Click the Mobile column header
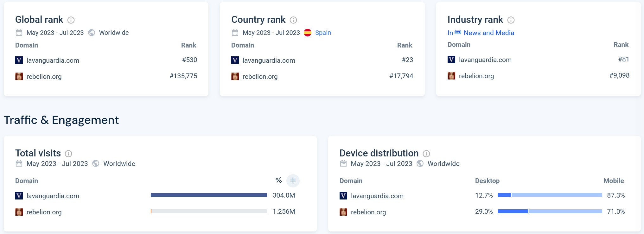 coord(613,181)
